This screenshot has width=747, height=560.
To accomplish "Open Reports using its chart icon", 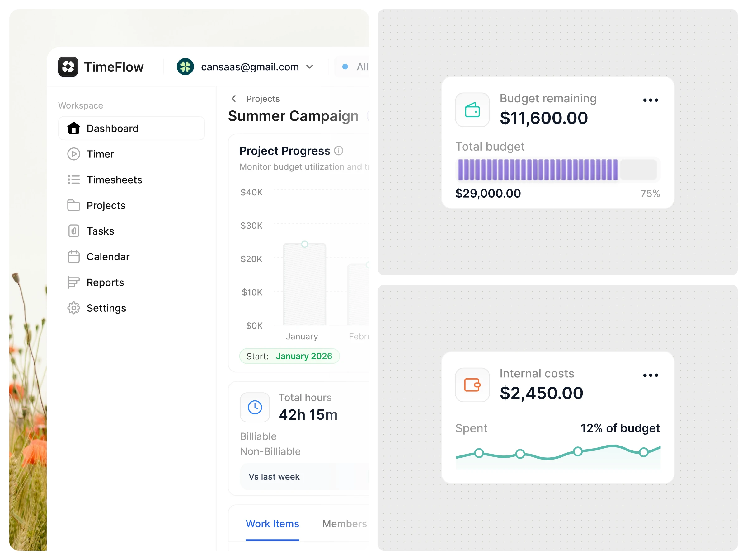I will (74, 282).
